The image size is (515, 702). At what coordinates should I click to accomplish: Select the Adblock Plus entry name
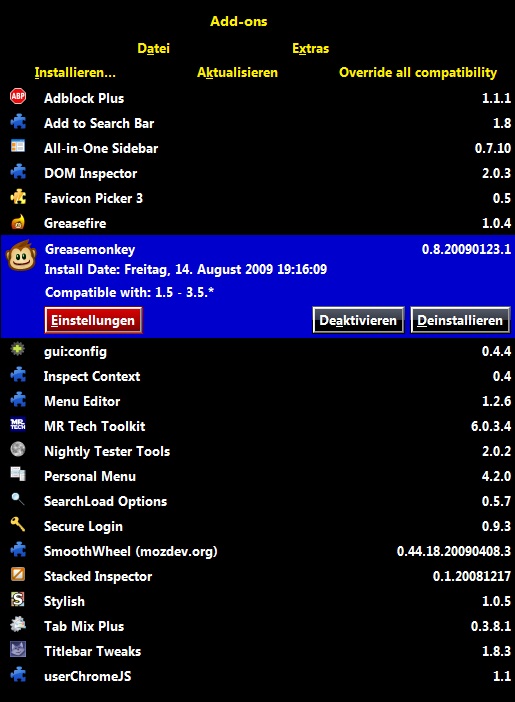[84, 98]
